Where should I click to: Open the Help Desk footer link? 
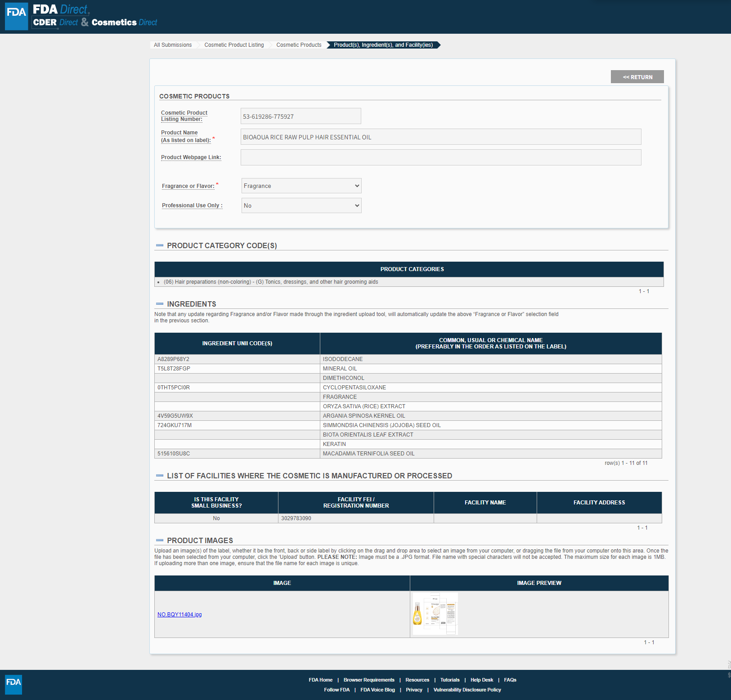tap(481, 680)
